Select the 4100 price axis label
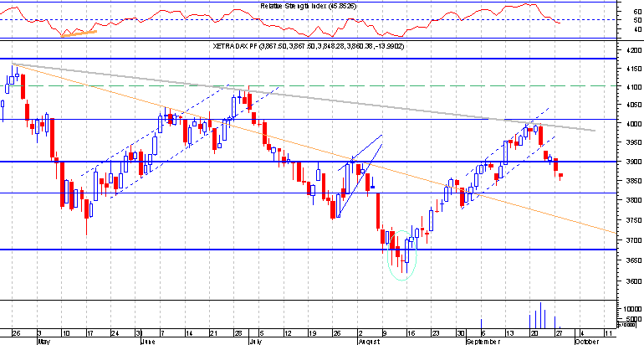The height and width of the screenshot is (345, 644). pyautogui.click(x=634, y=87)
